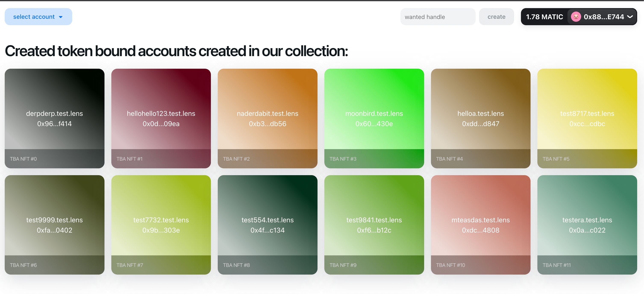
Task: Click address 0xcc...cdbc
Action: tap(587, 124)
